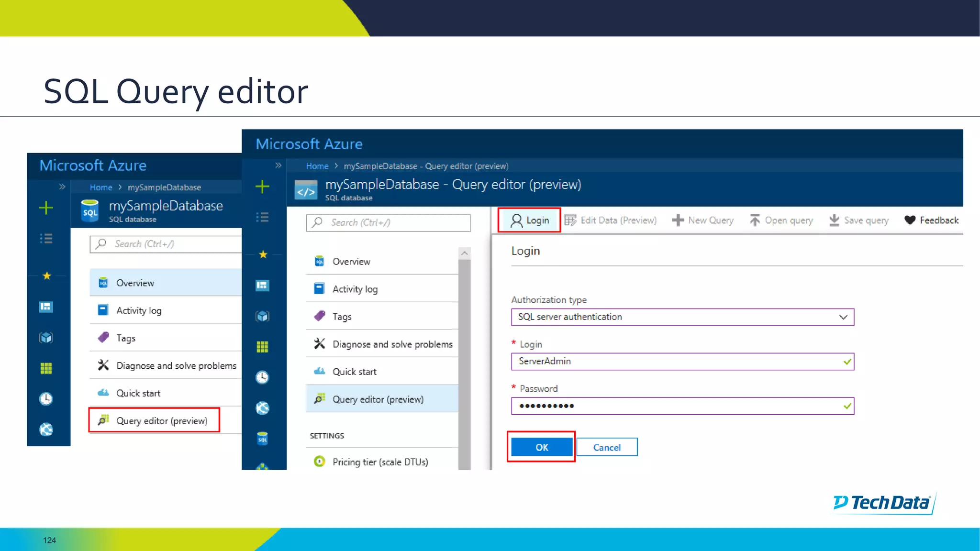
Task: Click the SQL database icon beside mySampleDatabase
Action: coord(90,211)
